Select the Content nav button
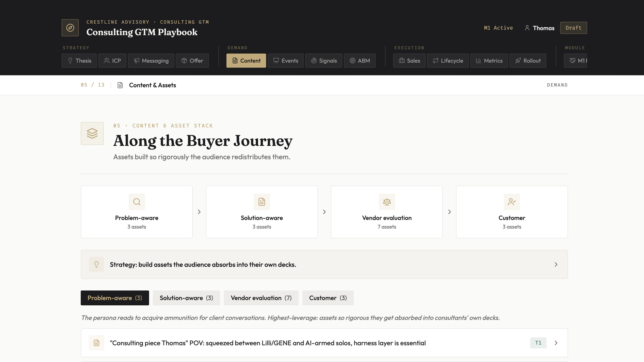This screenshot has height=362, width=644. 246,61
